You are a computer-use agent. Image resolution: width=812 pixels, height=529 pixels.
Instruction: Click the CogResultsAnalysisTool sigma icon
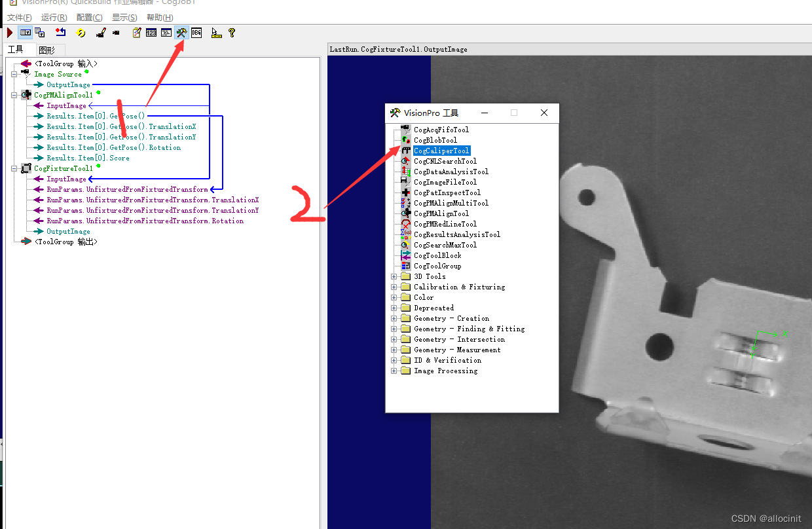click(x=405, y=234)
